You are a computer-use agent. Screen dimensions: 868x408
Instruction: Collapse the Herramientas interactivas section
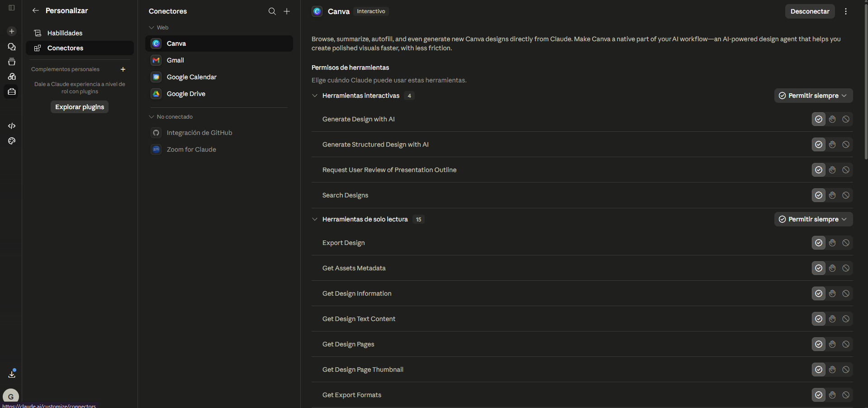point(315,96)
